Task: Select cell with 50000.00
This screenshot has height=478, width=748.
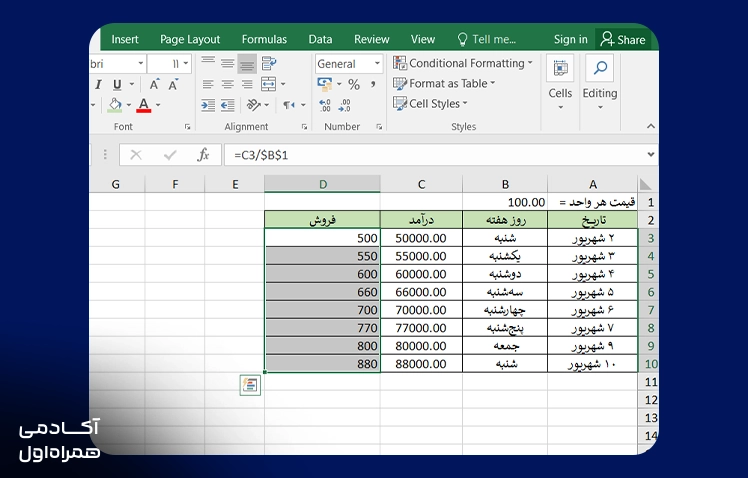Action: 421,238
